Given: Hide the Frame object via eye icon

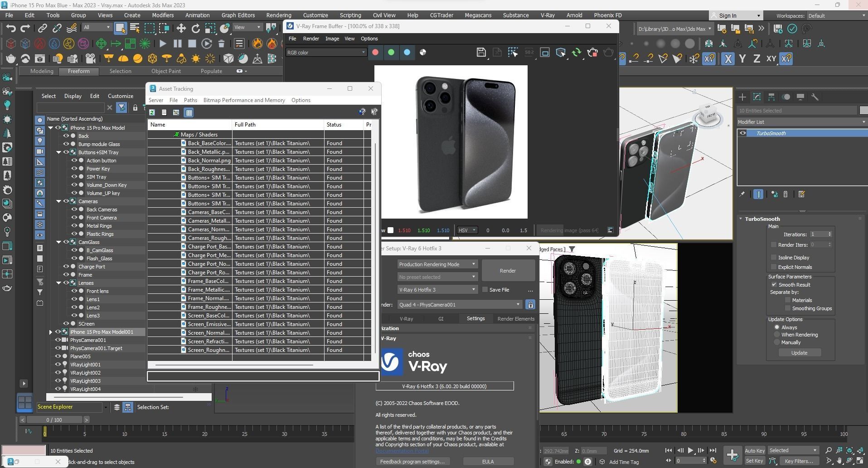Looking at the screenshot, I should [66, 275].
